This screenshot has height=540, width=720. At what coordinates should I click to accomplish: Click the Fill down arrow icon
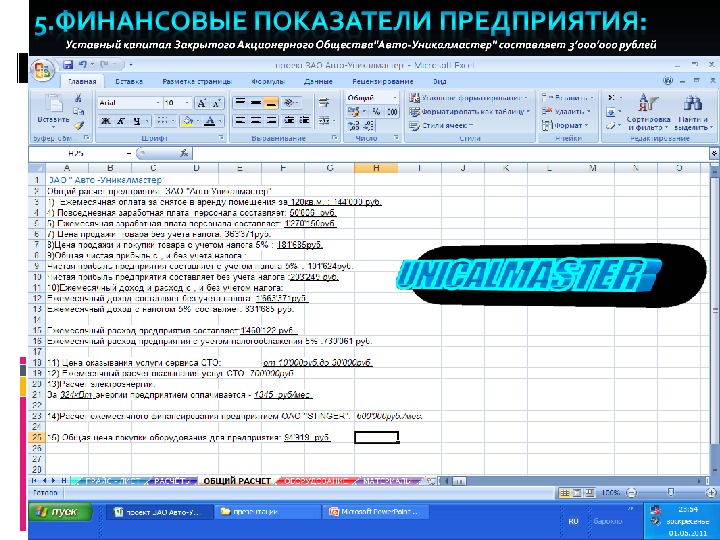(x=611, y=112)
